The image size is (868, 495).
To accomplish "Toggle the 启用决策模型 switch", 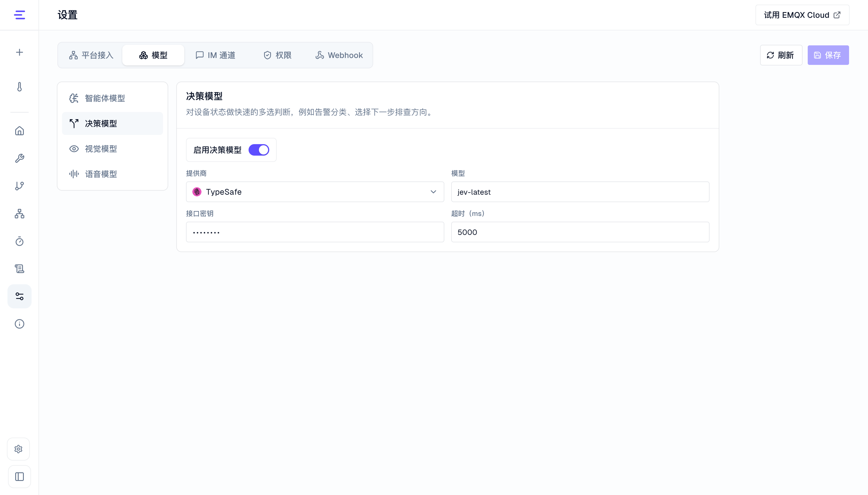I will tap(259, 150).
